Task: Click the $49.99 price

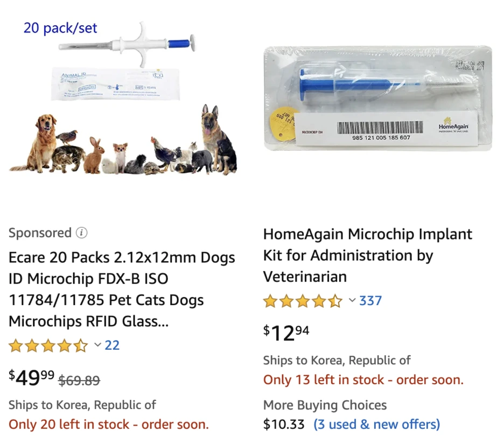Action: [x=31, y=378]
